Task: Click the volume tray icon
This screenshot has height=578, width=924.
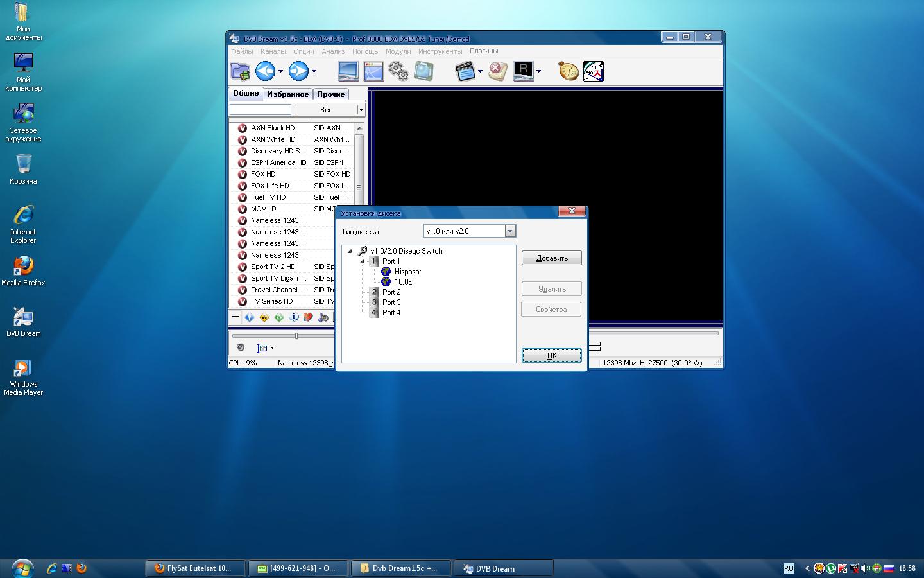Action: click(x=866, y=568)
